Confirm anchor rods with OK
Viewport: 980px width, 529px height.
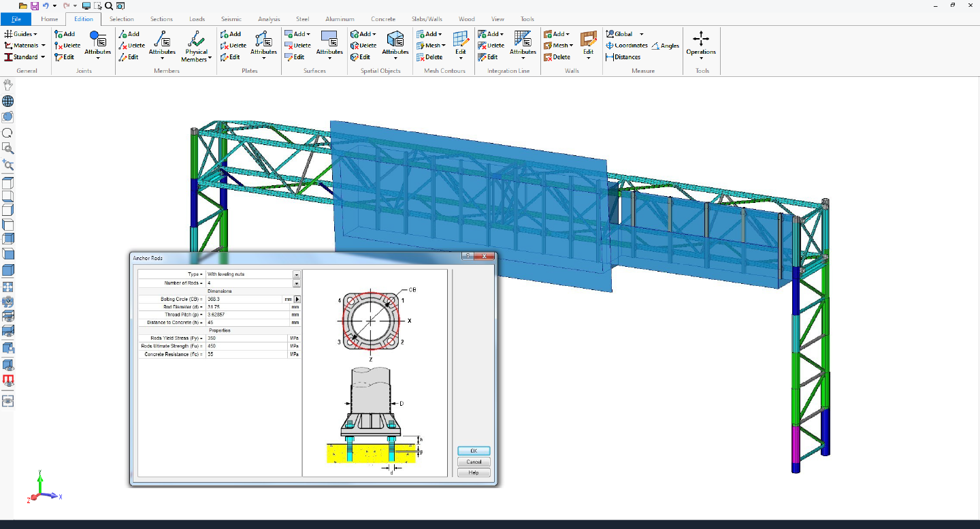coord(473,450)
